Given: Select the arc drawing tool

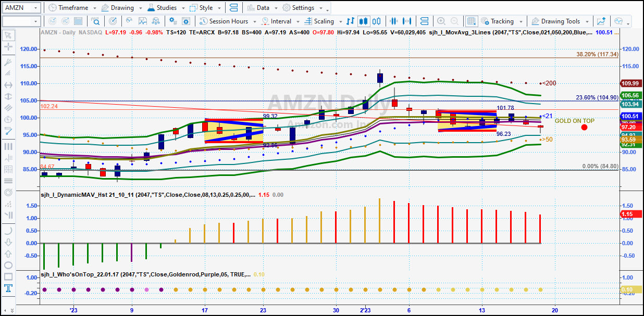Looking at the screenshot, I should (x=8, y=231).
